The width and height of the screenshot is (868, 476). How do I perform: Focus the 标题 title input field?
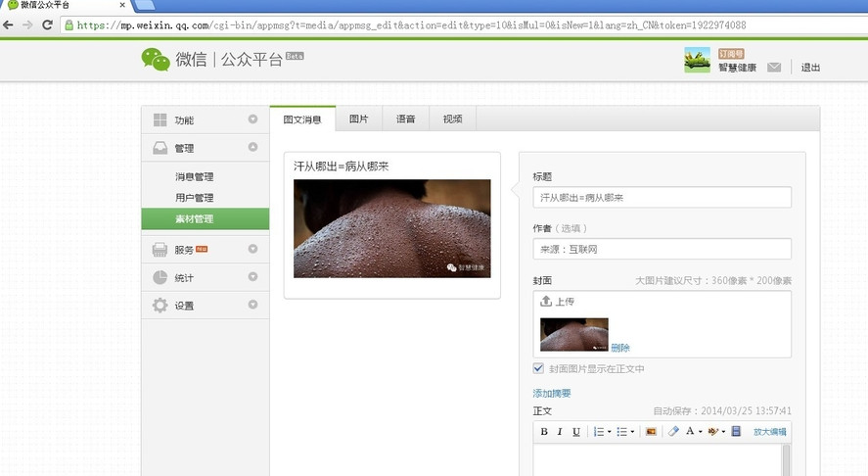pos(662,197)
